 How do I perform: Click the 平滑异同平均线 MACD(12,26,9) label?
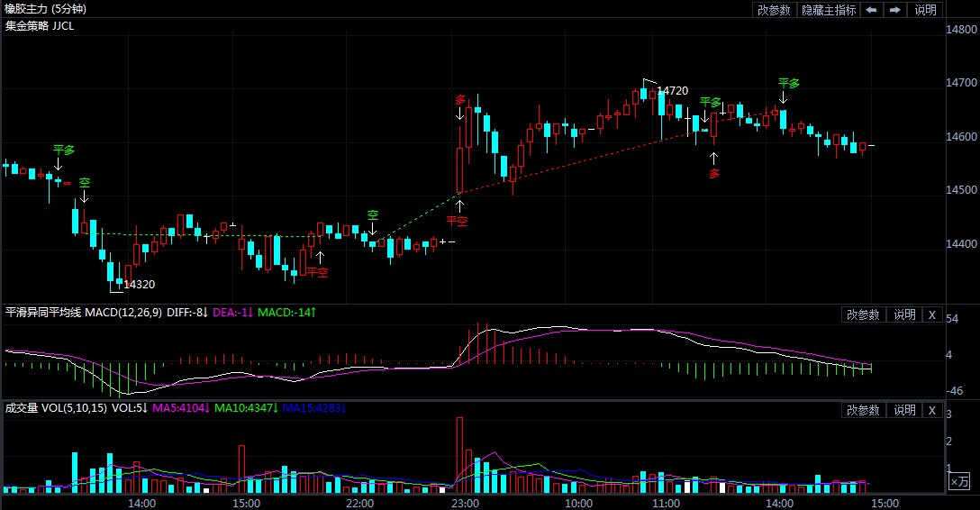[84, 312]
